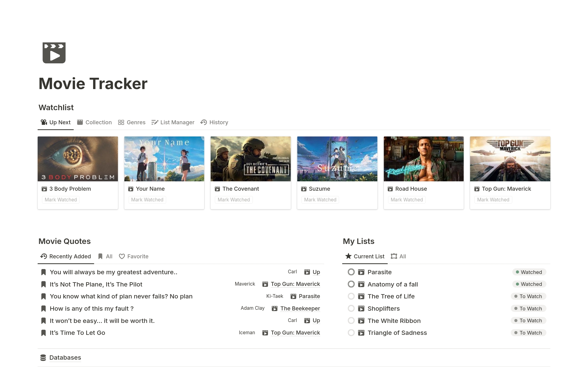The image size is (588, 367).
Task: Switch to the Collection tab
Action: [x=94, y=122]
